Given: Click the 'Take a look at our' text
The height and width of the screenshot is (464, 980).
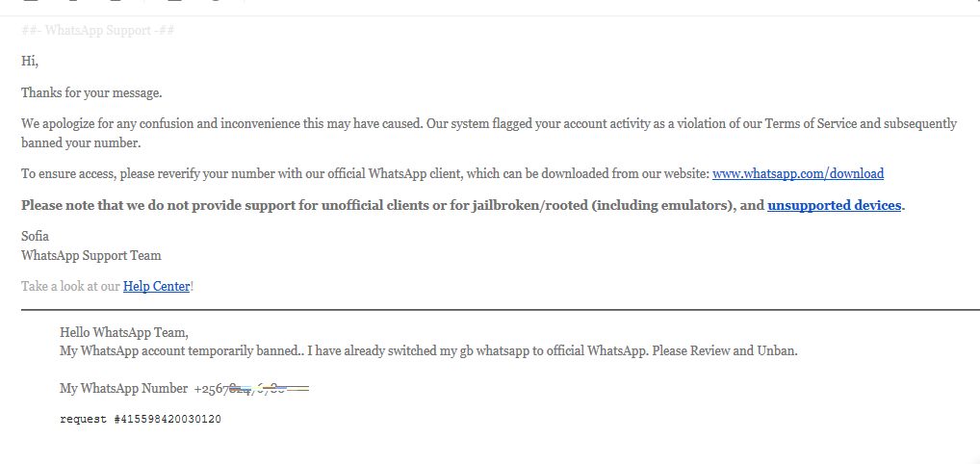Looking at the screenshot, I should coord(70,287).
